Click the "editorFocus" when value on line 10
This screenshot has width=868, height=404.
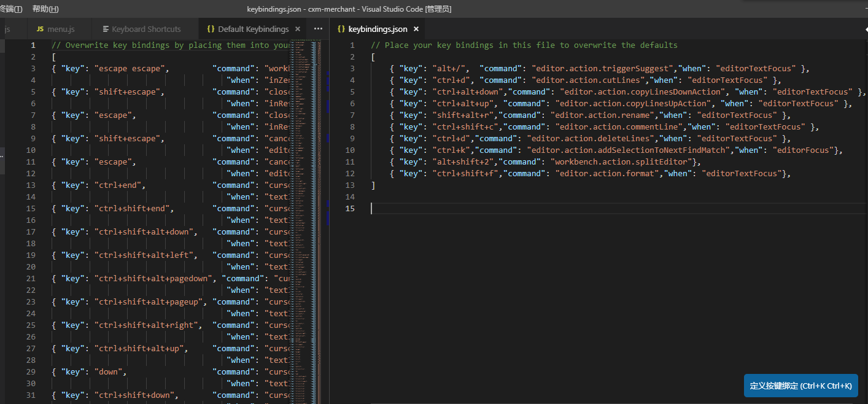pos(802,150)
